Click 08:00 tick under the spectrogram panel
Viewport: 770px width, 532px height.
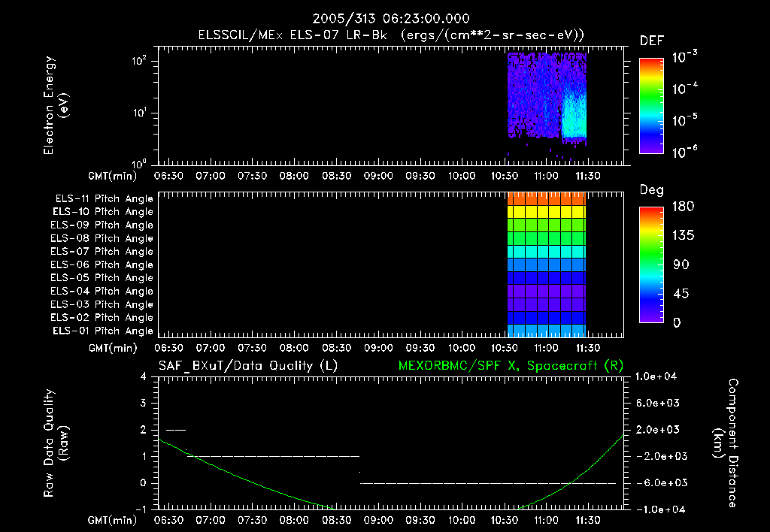pos(294,176)
